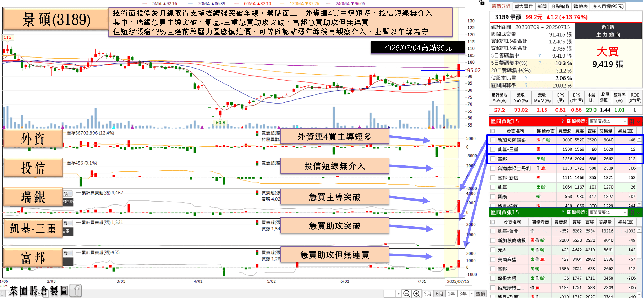Open 法人目標(95元) tab

[x=608, y=6]
